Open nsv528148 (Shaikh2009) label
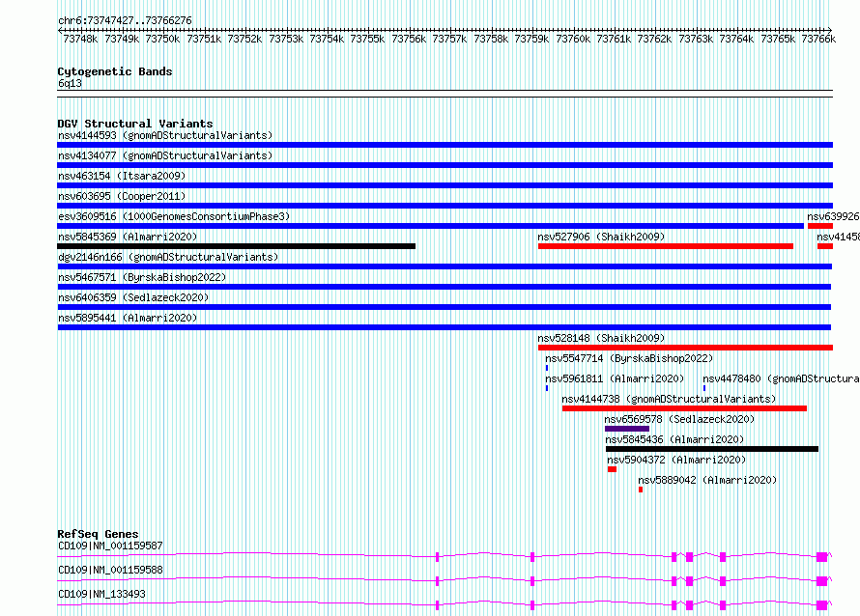 click(x=601, y=338)
